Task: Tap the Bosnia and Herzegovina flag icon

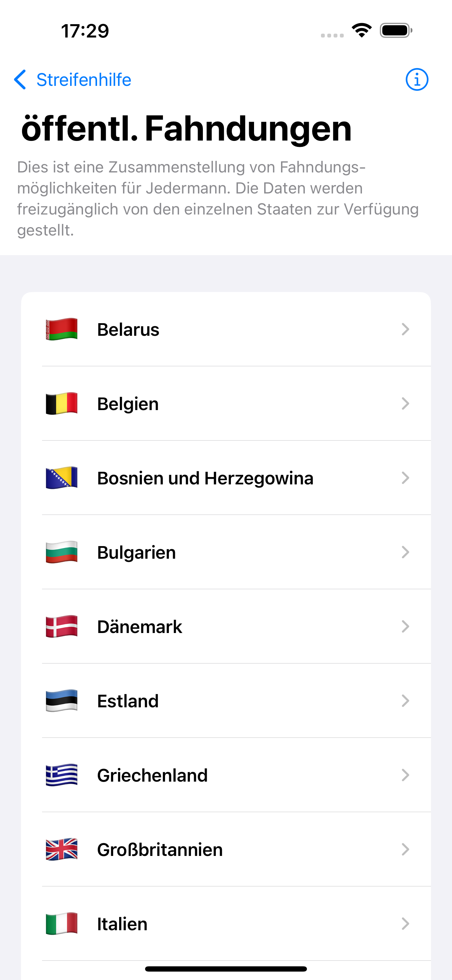Action: 62,478
